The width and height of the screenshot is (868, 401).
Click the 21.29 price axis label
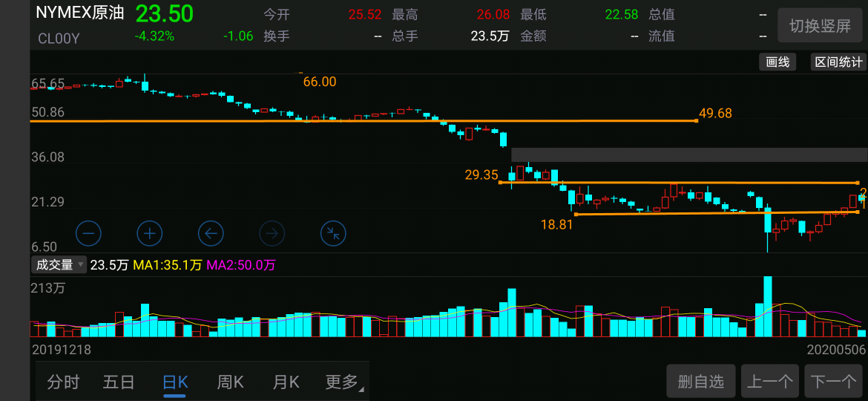click(x=48, y=202)
